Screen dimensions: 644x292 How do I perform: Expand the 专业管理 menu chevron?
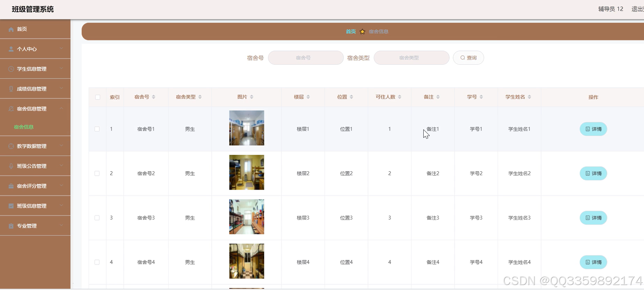pyautogui.click(x=62, y=225)
